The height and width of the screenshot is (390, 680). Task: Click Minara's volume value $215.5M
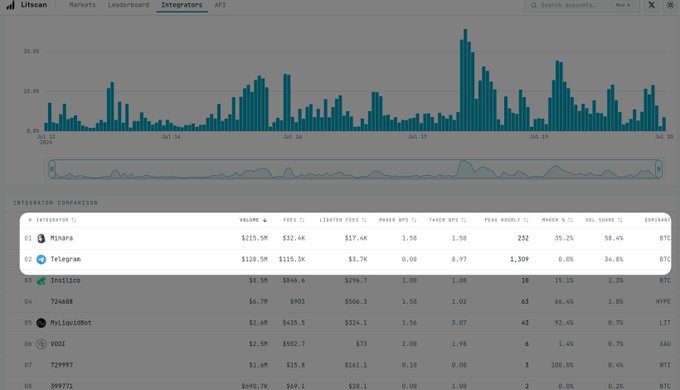point(255,238)
